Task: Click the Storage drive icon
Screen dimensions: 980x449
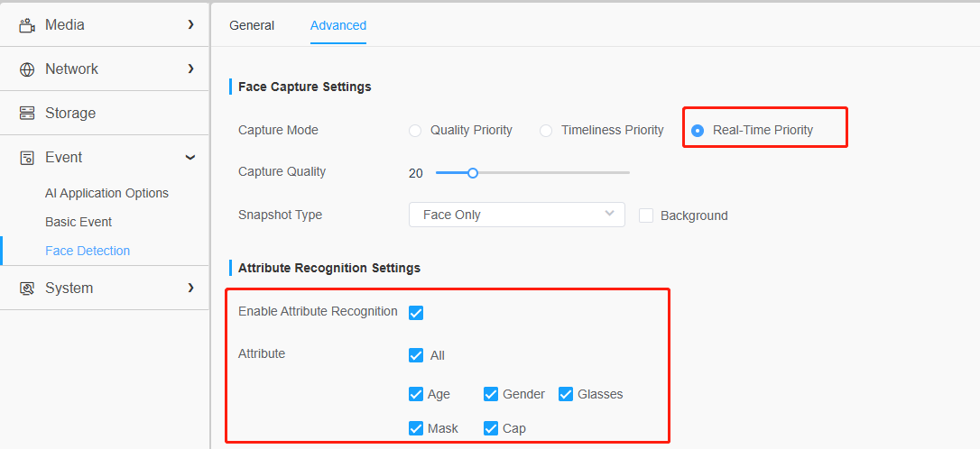Action: pyautogui.click(x=27, y=113)
